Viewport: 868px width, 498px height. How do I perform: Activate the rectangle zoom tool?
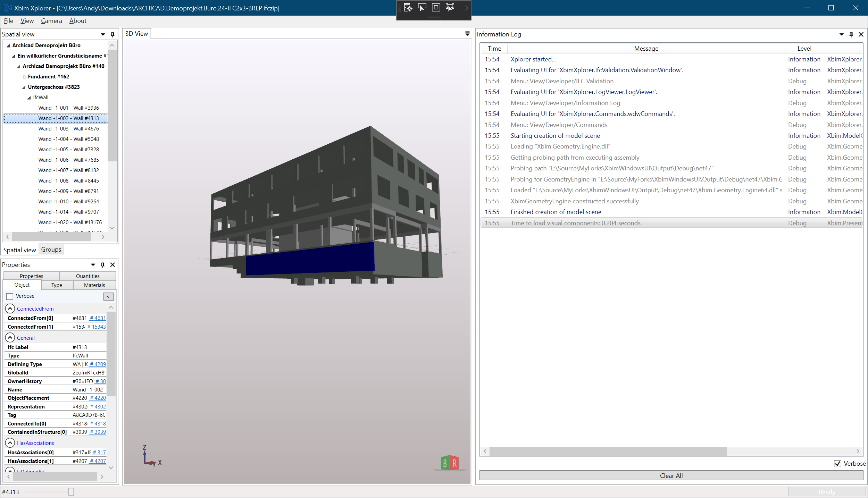click(436, 8)
